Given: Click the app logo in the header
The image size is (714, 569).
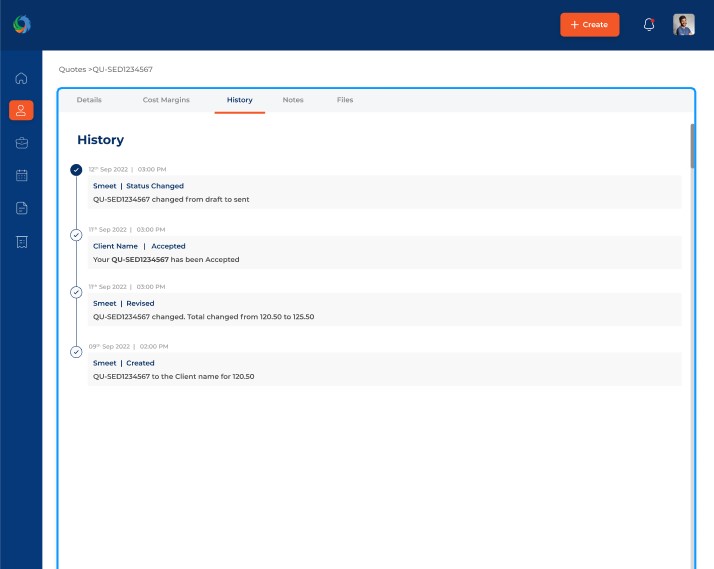Looking at the screenshot, I should point(22,25).
